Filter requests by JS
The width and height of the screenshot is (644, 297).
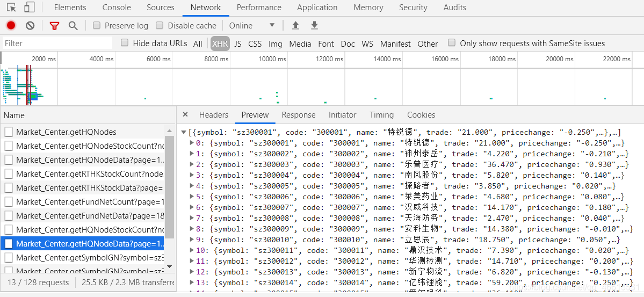238,44
